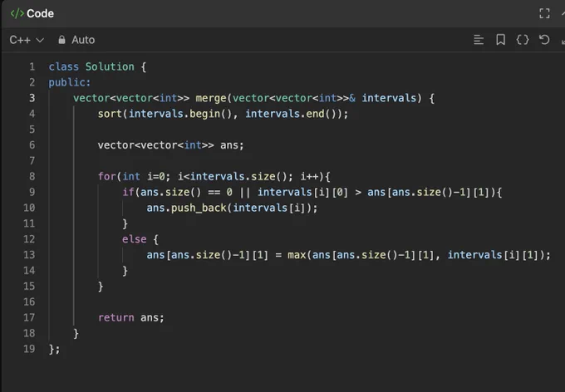Click the 'return ans;' statement
This screenshot has height=392, width=565.
pyautogui.click(x=131, y=318)
